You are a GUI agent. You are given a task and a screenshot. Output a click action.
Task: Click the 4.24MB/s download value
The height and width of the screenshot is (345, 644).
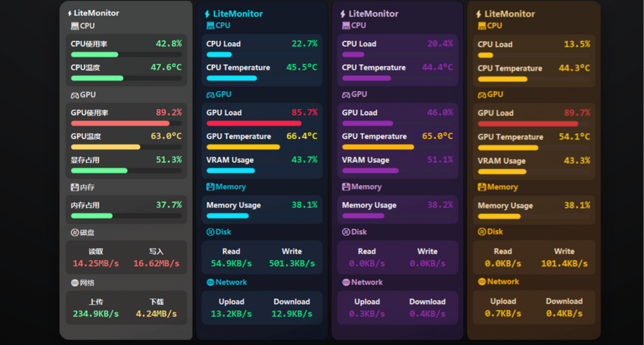pyautogui.click(x=156, y=314)
